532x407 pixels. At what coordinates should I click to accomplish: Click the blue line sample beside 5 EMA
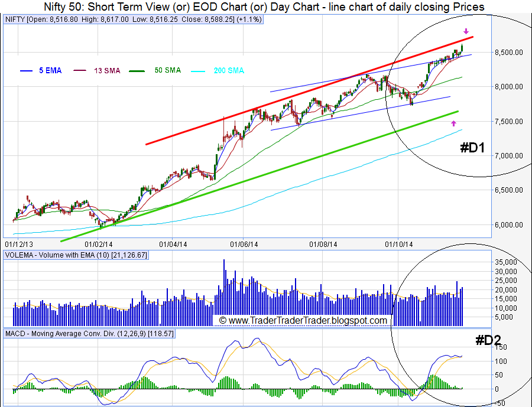click(26, 71)
